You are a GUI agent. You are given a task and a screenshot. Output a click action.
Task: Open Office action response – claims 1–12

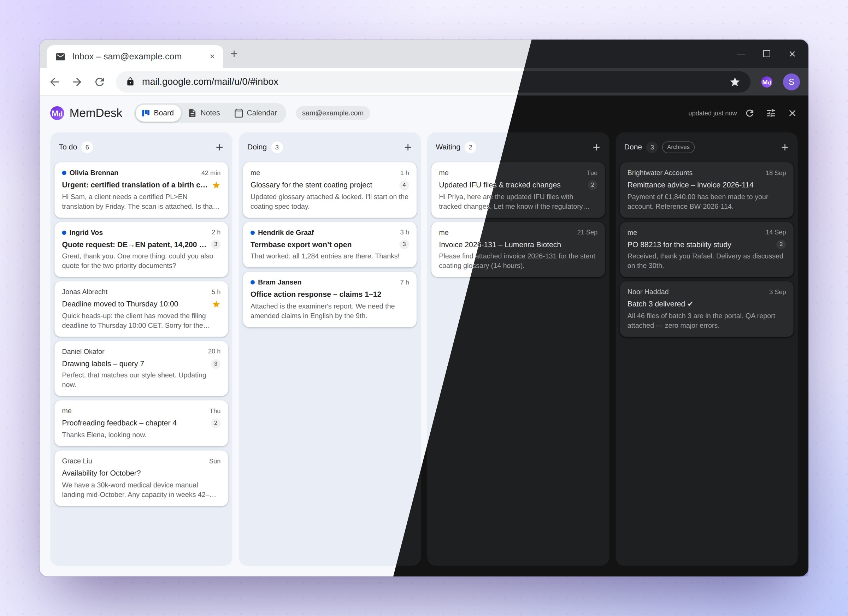[329, 300]
